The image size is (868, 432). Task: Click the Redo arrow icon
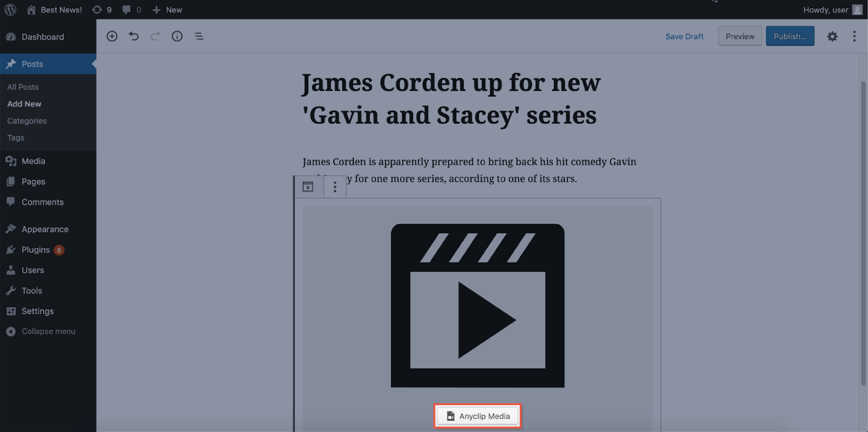point(155,36)
